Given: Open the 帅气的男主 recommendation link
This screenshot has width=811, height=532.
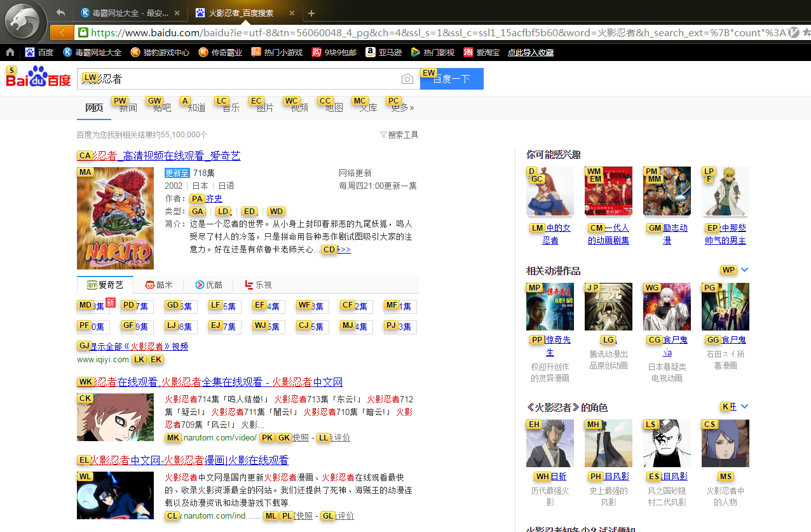Looking at the screenshot, I should [x=725, y=234].
